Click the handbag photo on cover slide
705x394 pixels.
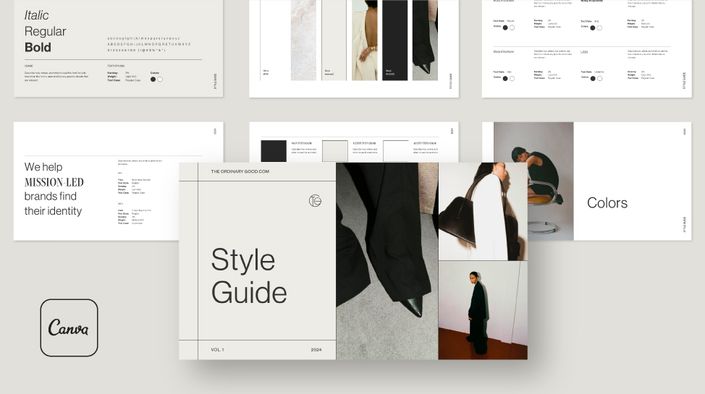[483, 211]
